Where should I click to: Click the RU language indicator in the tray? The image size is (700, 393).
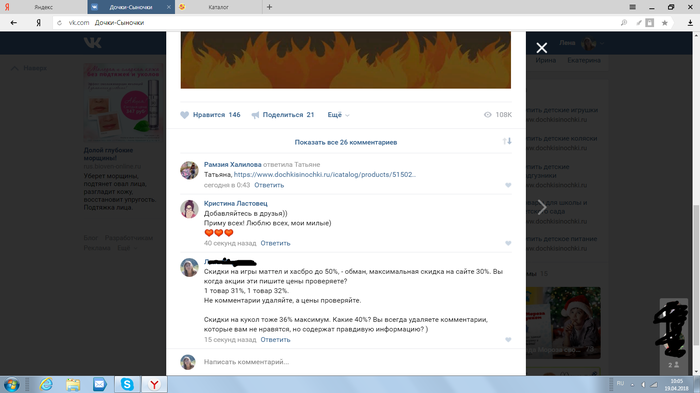(x=620, y=384)
